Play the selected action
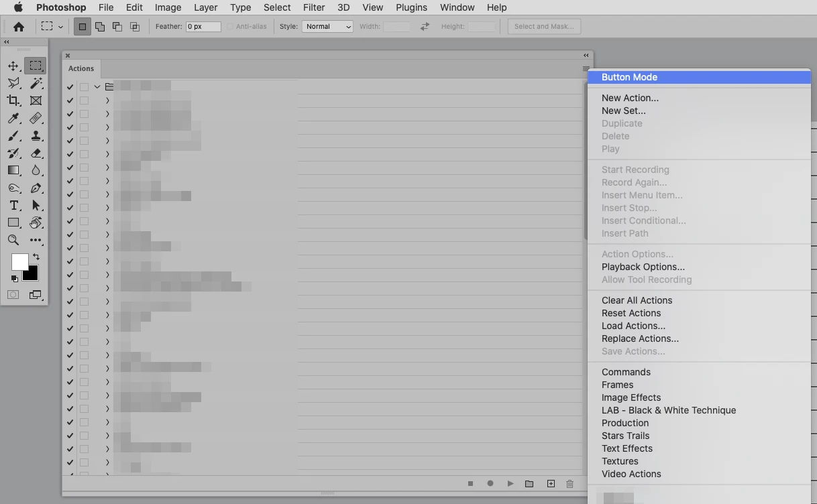 pos(510,483)
